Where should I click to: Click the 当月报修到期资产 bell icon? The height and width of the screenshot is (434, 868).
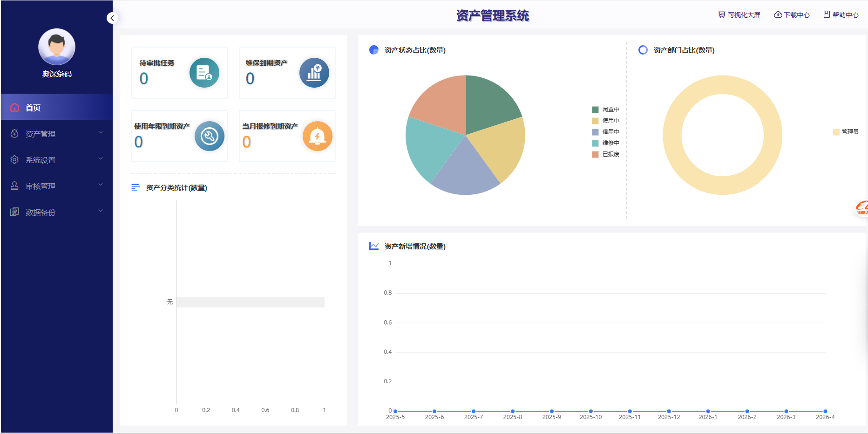pos(317,136)
